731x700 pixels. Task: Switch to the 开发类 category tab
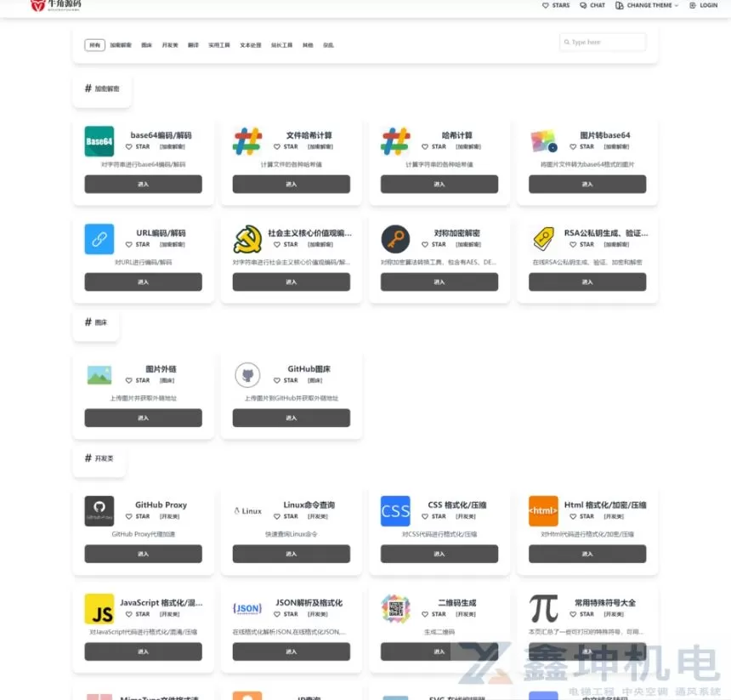pyautogui.click(x=170, y=45)
